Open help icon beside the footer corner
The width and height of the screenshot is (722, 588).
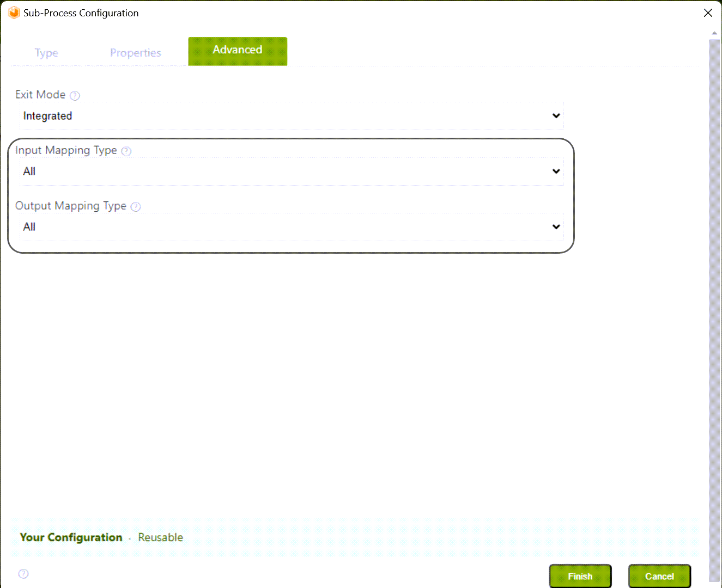[x=23, y=573]
